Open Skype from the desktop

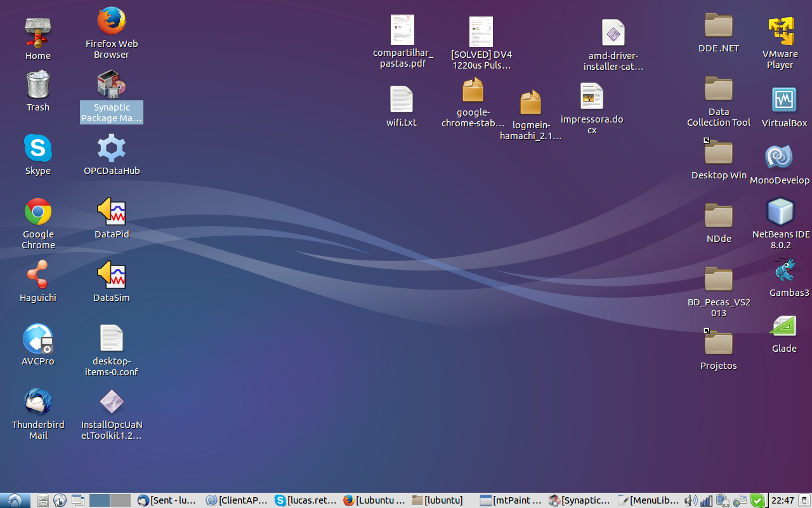(x=37, y=149)
